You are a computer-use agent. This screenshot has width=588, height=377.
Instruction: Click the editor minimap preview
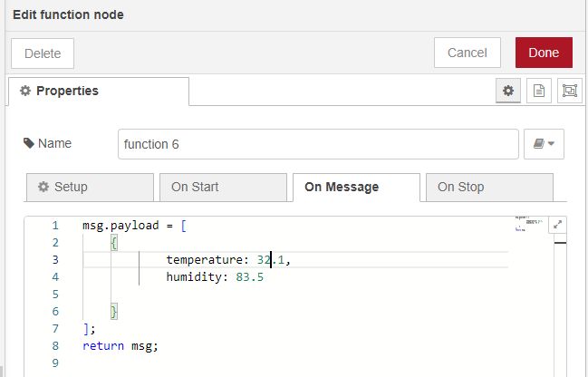529,223
